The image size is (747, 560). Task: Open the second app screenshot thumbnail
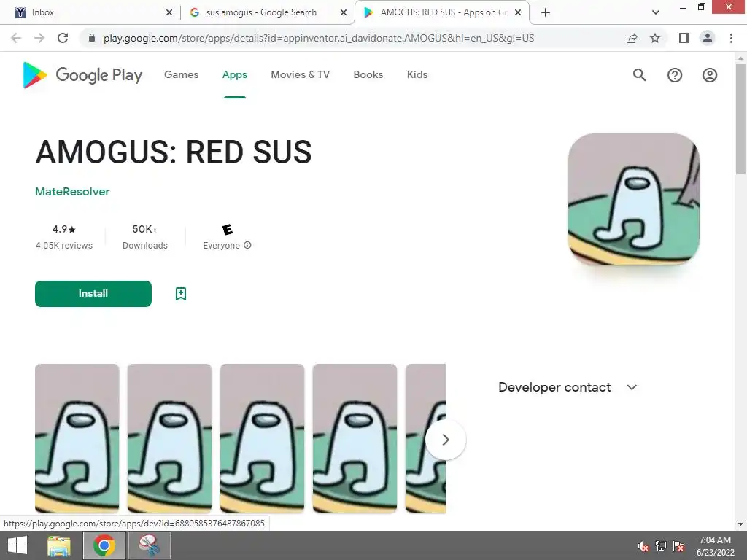click(169, 438)
